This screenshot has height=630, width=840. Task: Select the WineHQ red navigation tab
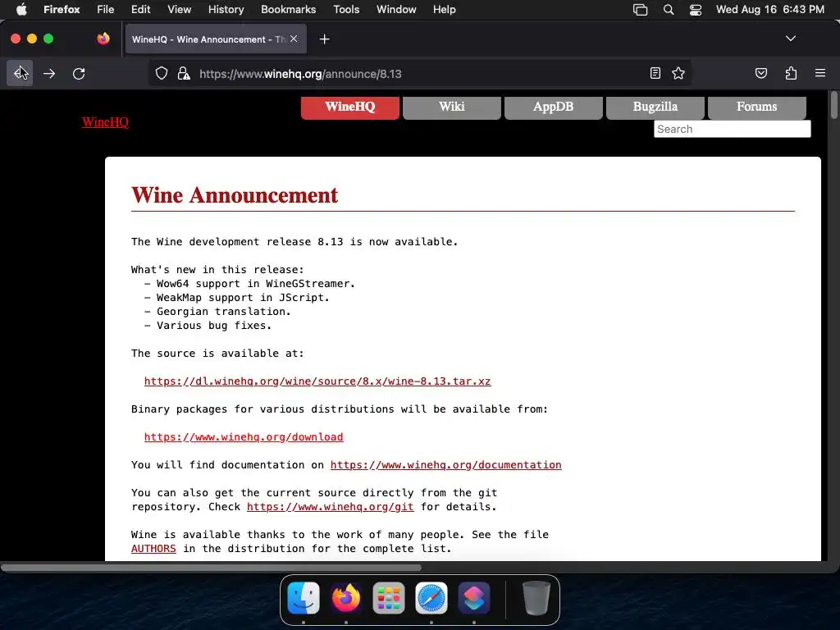[x=349, y=107]
